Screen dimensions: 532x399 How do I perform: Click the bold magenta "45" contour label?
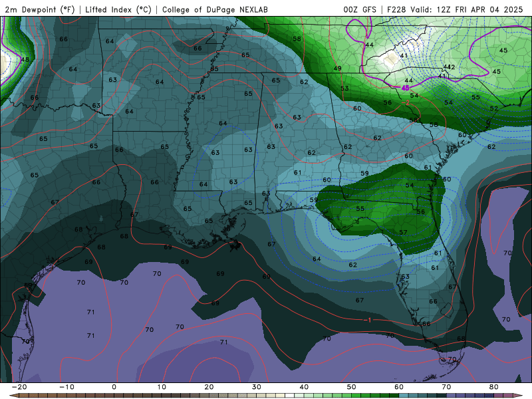point(405,88)
